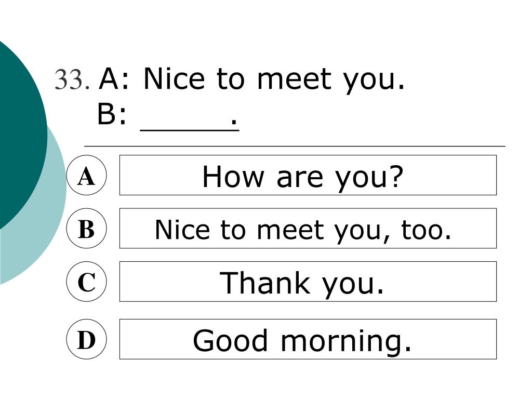Select the circle labeled A
532x399 pixels.
point(87,175)
